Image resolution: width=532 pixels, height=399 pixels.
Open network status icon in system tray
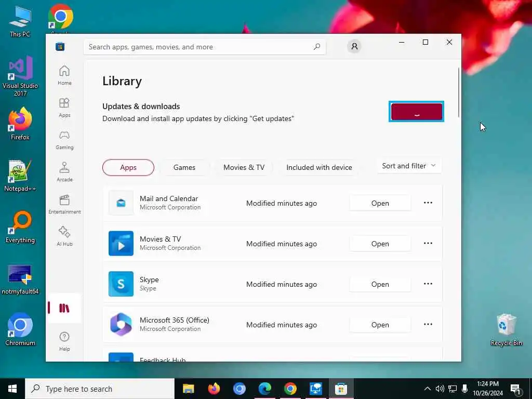point(453,389)
